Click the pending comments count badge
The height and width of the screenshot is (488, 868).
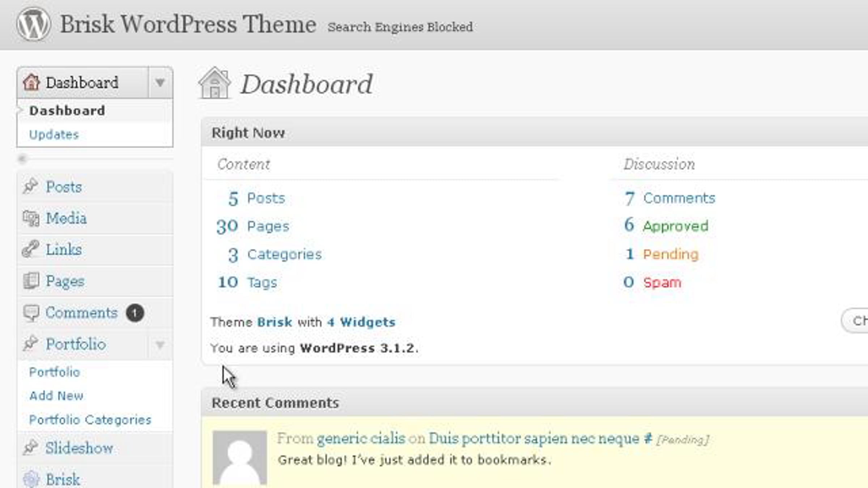(x=135, y=313)
